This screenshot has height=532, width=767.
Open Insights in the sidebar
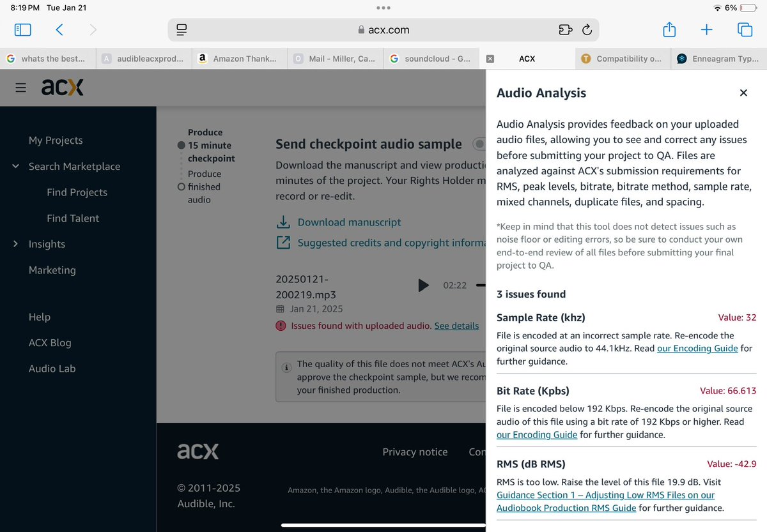tap(47, 244)
